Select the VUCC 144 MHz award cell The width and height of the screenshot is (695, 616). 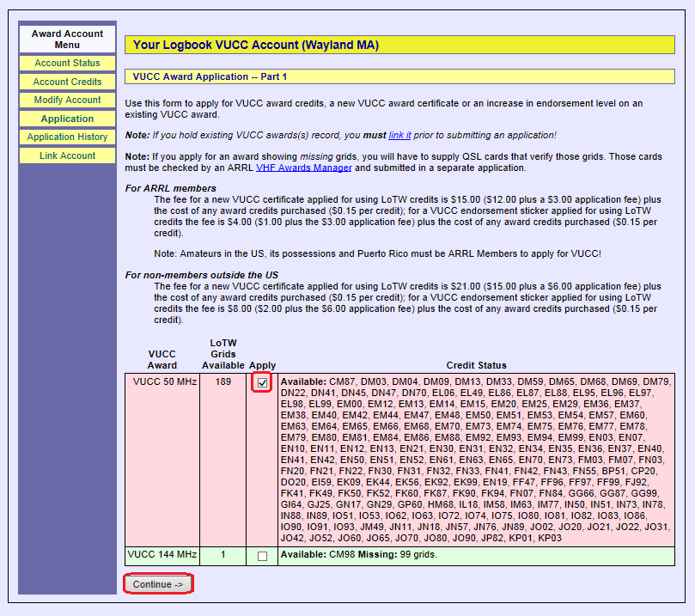point(162,555)
